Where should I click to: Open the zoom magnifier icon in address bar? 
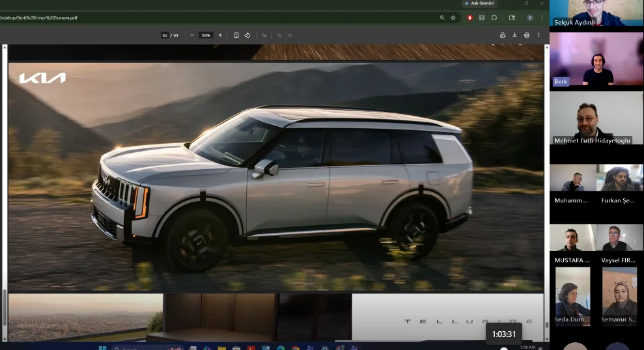tap(442, 18)
